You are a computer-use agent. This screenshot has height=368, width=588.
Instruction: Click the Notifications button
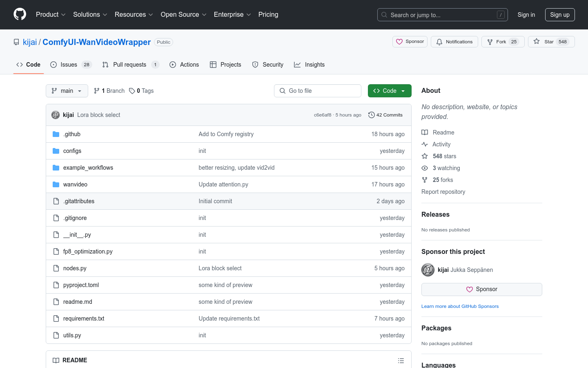coord(454,42)
